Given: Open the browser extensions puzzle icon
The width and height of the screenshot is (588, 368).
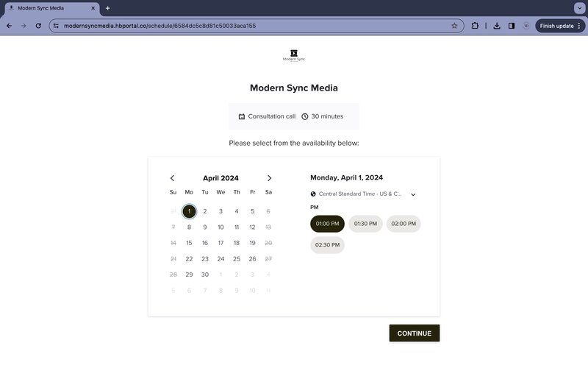Looking at the screenshot, I should coord(475,26).
